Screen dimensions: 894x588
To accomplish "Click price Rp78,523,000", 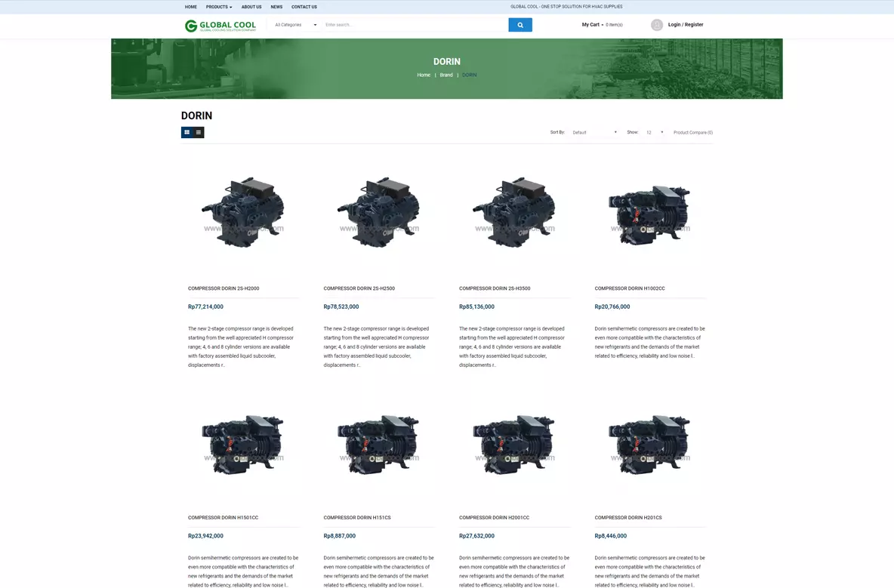I will (x=341, y=306).
